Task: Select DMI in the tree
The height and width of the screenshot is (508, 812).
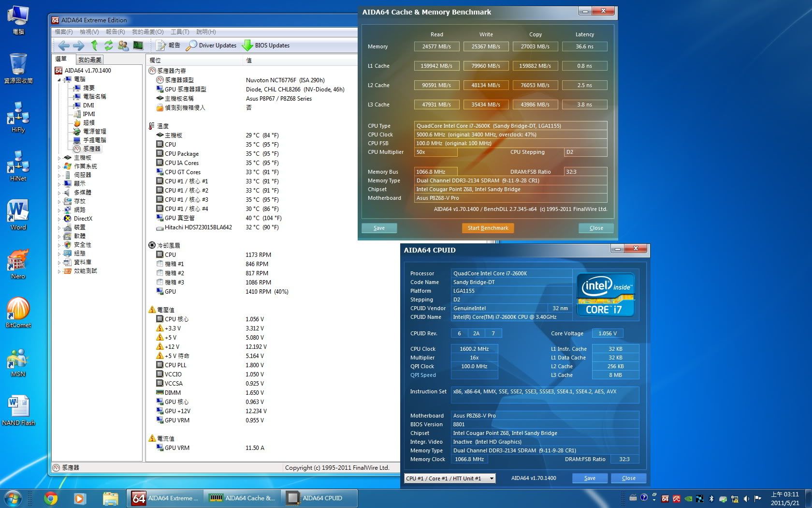Action: click(x=88, y=105)
